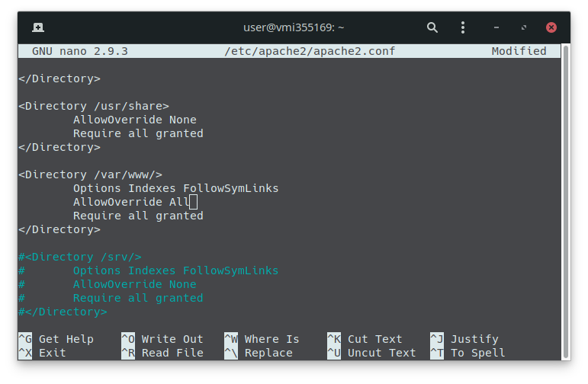
Task: Select the ^O Write Out shortcut
Action: click(x=162, y=339)
